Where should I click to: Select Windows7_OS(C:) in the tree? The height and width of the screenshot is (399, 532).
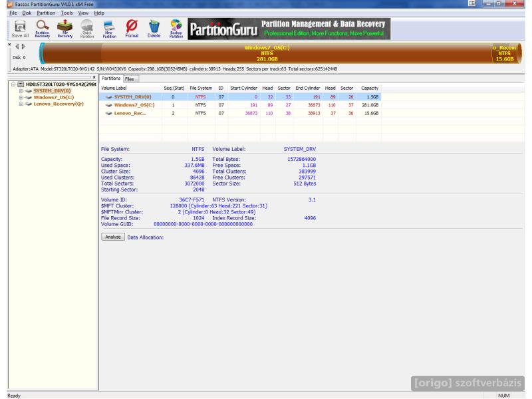(x=54, y=97)
